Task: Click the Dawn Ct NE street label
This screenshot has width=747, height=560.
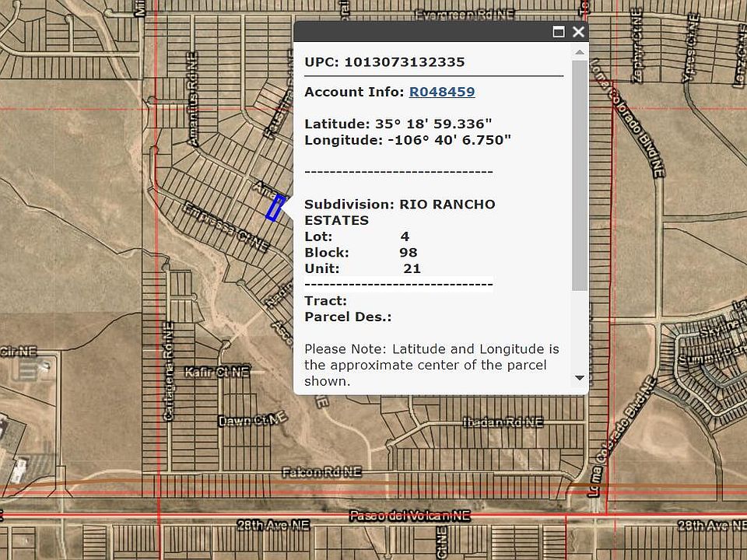Action: [x=247, y=421]
